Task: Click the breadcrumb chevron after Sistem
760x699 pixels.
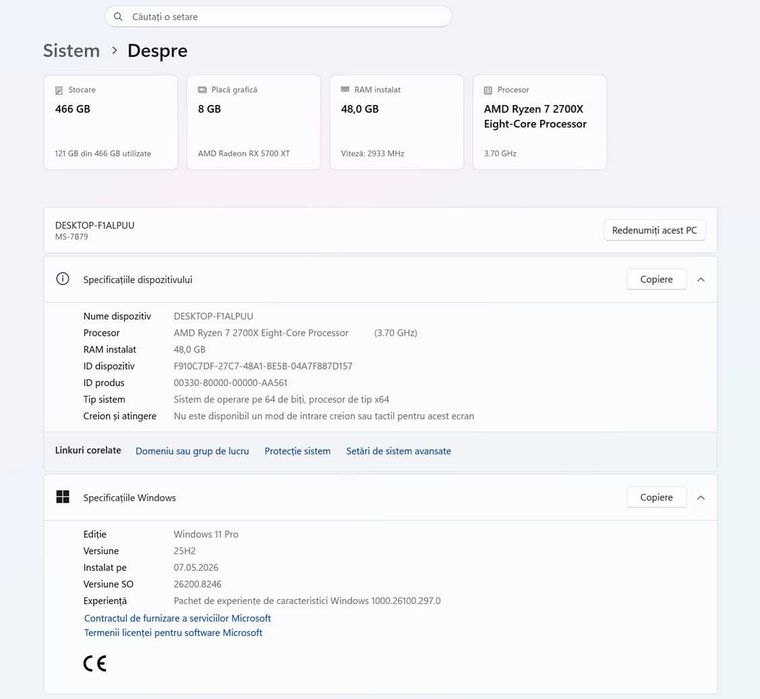Action: tap(114, 50)
